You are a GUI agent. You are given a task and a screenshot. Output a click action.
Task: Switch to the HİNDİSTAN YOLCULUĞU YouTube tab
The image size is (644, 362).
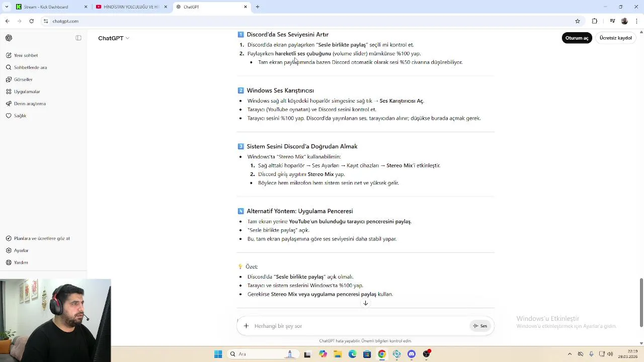click(x=131, y=7)
